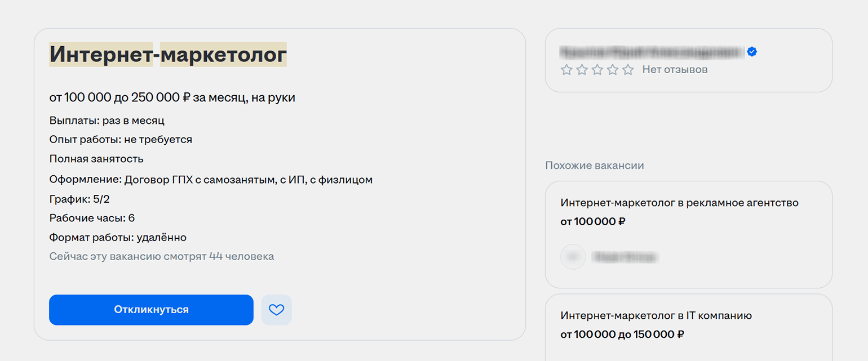
Task: Open the Нет отзывов reviews link
Action: pos(675,70)
